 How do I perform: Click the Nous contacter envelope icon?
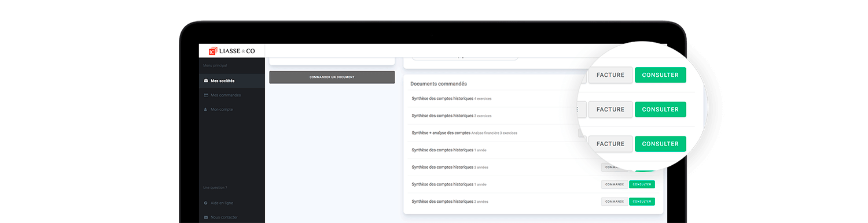tap(206, 217)
